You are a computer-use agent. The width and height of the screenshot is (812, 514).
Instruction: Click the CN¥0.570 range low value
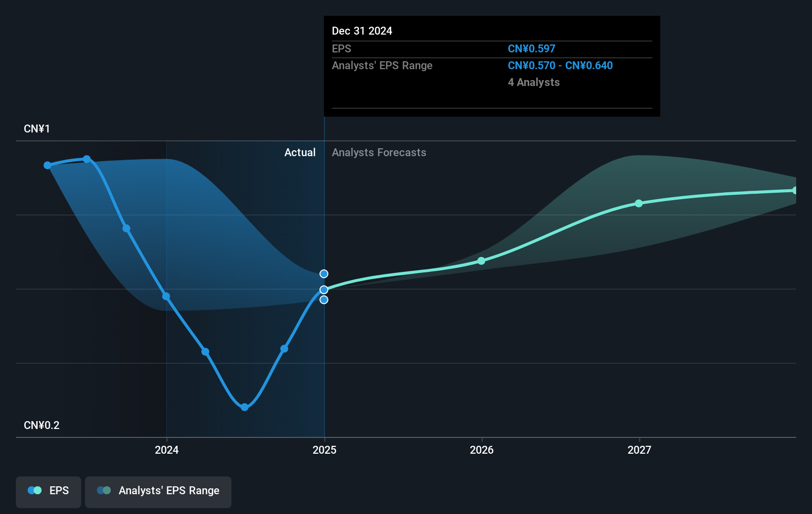(532, 66)
